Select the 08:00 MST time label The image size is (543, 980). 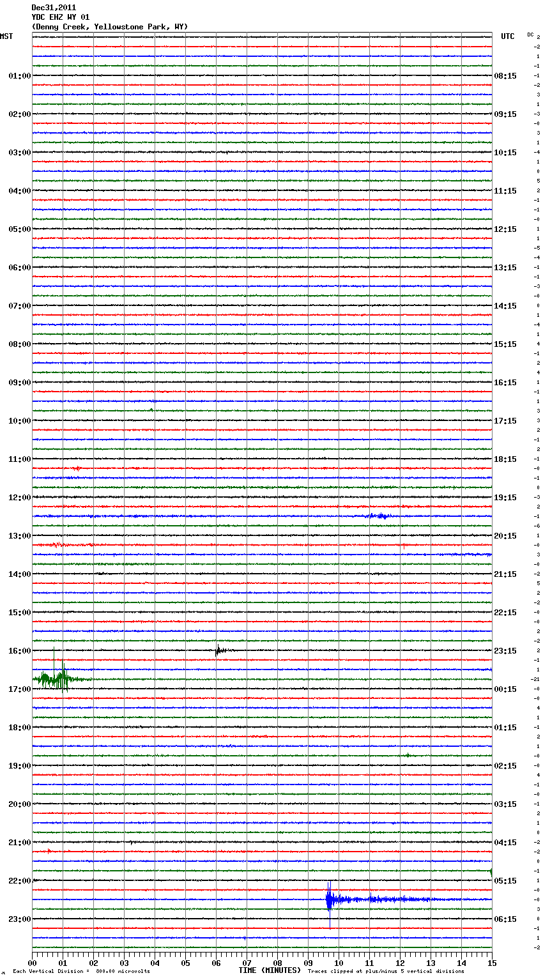pyautogui.click(x=20, y=344)
